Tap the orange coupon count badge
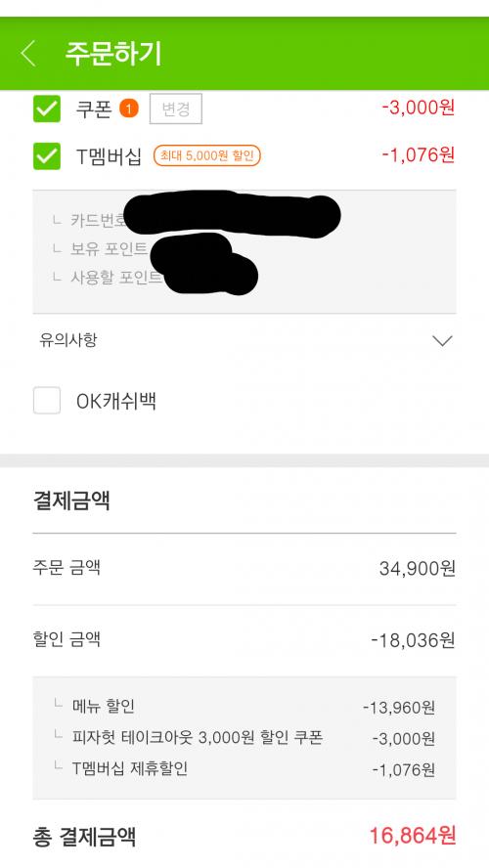This screenshot has width=489, height=868. pyautogui.click(x=128, y=108)
